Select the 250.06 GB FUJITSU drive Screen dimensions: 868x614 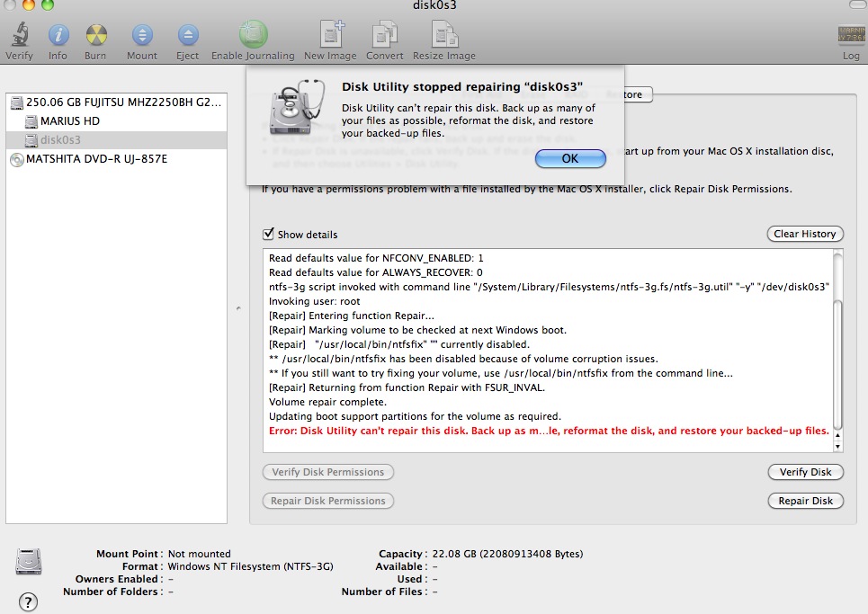point(116,102)
